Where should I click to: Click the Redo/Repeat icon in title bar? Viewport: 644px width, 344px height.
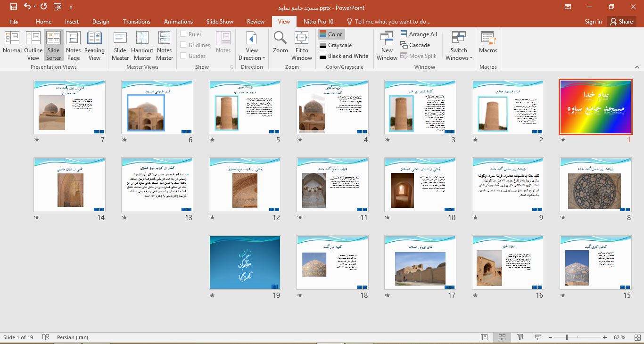tap(44, 7)
